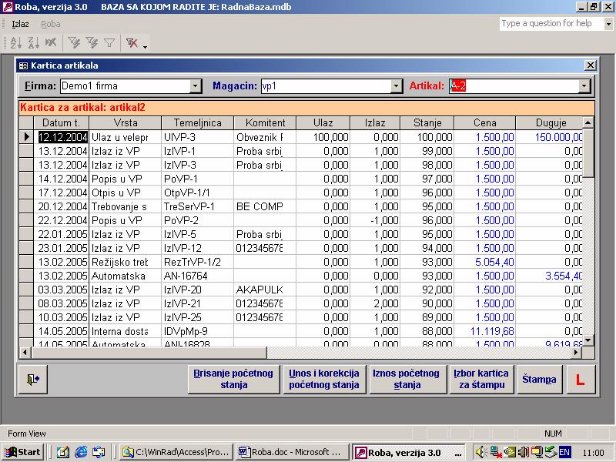Click the Remove Filter toolbar icon
The height and width of the screenshot is (462, 616).
(130, 43)
